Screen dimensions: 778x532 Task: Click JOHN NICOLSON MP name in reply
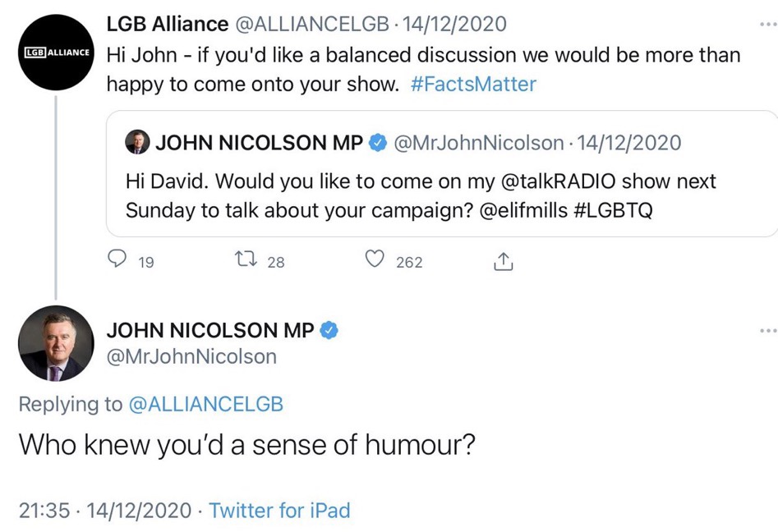[210, 330]
